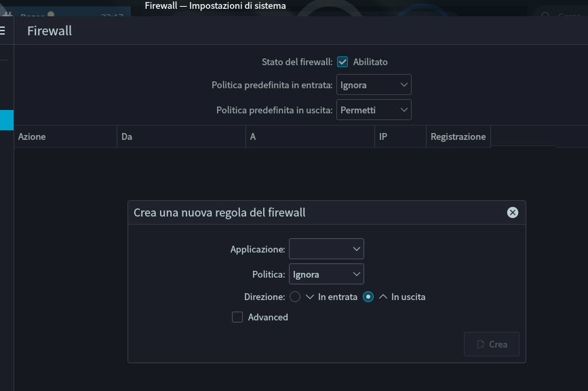Click the A column header
The width and height of the screenshot is (588, 391).
[x=310, y=136]
